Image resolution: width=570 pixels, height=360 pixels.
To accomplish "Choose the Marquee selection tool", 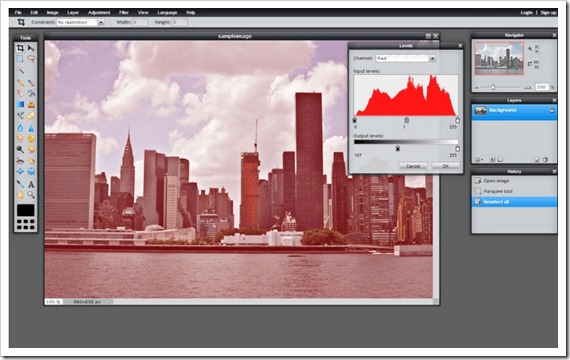I will pos(20,59).
